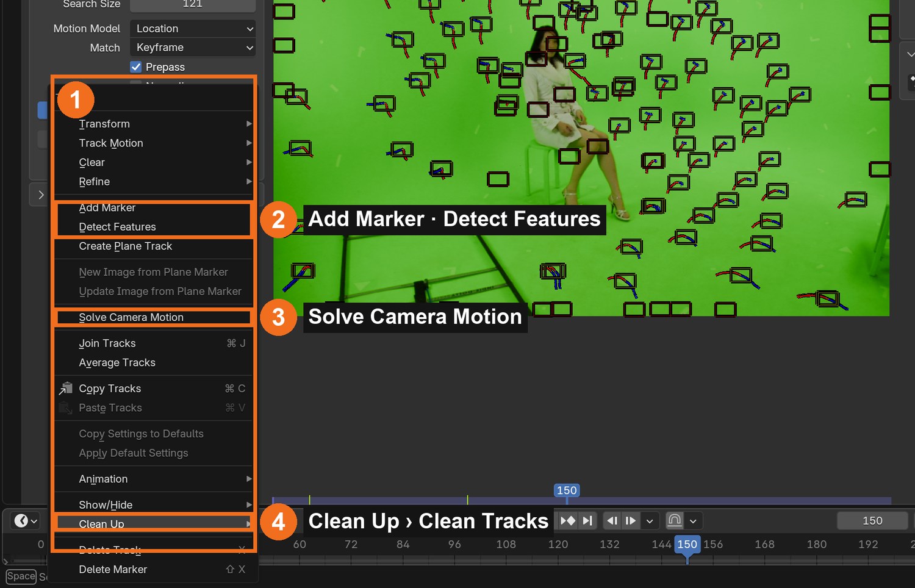
Task: Jump to the timeline end frame
Action: (587, 520)
